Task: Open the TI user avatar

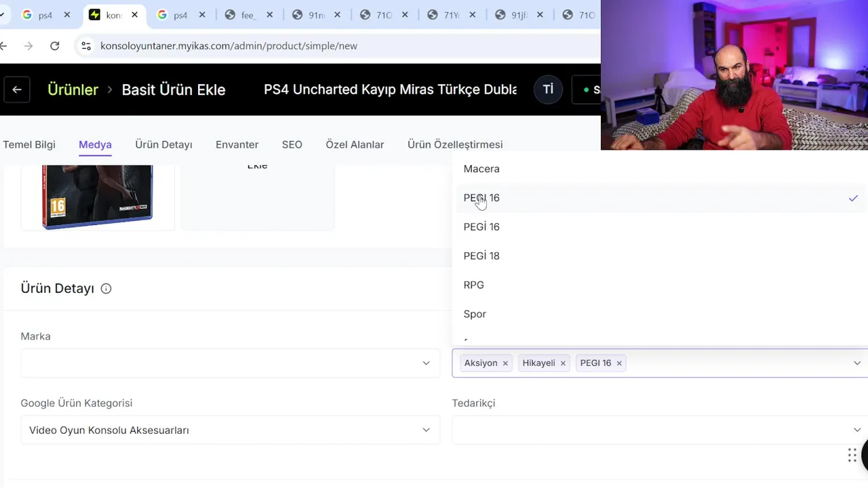Action: pyautogui.click(x=548, y=89)
